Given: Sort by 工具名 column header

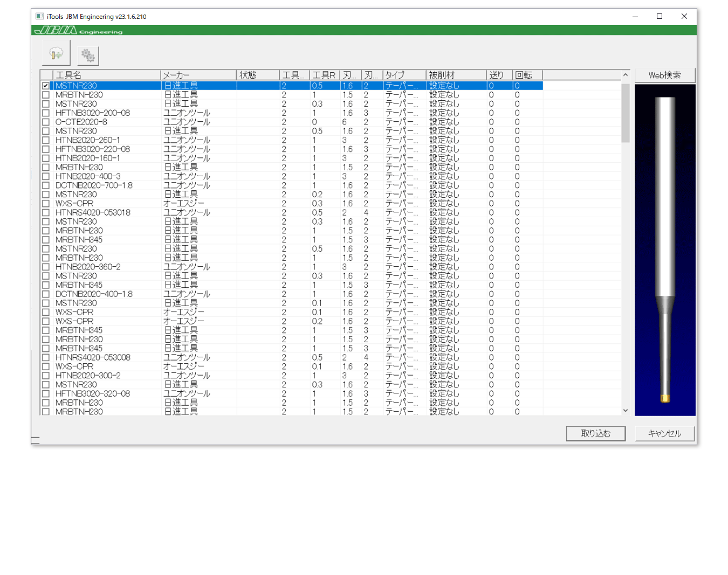Looking at the screenshot, I should pyautogui.click(x=107, y=75).
